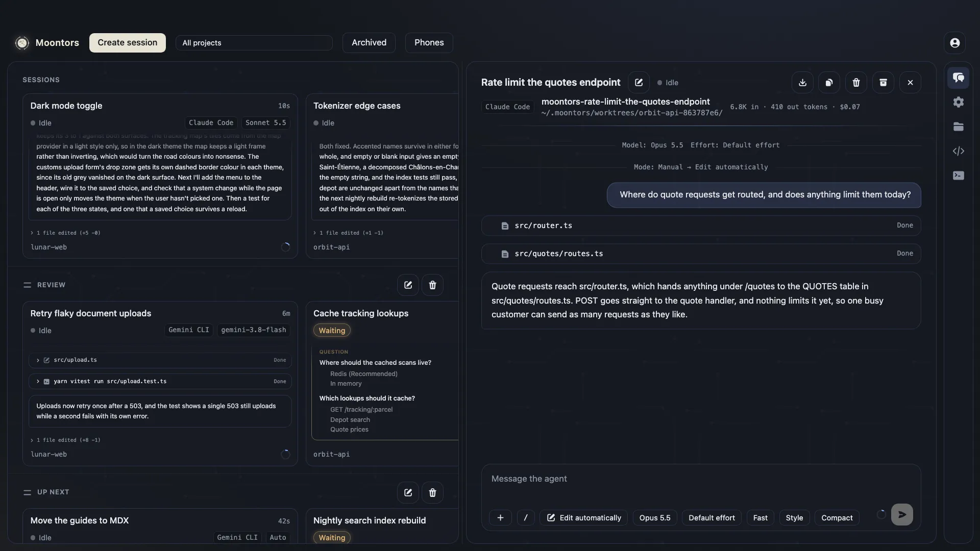Edit the UP NEXT group name
Viewport: 980px width, 551px height.
click(x=408, y=493)
